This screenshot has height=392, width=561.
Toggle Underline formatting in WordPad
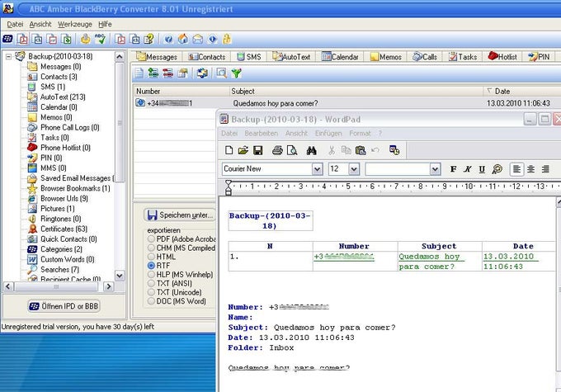(x=482, y=169)
